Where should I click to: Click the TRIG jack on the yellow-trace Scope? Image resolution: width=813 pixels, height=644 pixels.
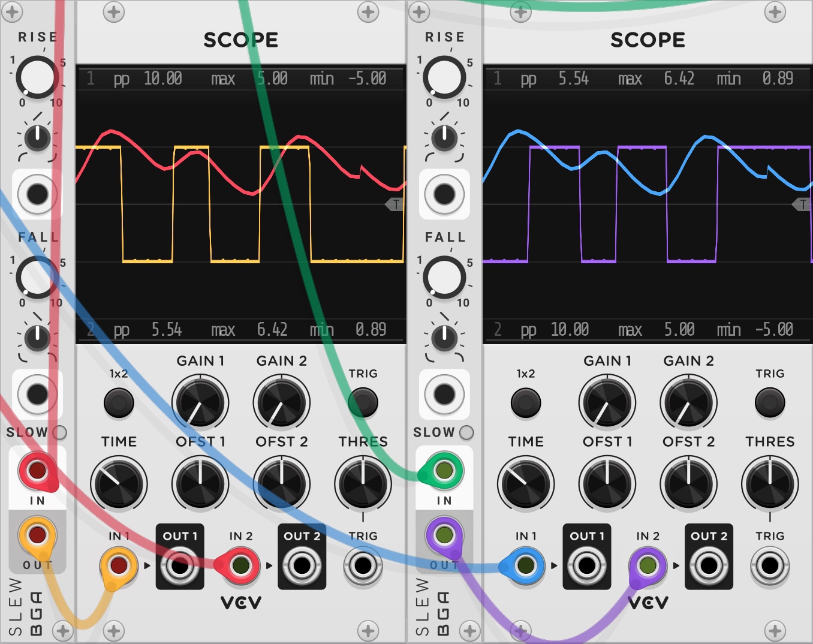click(x=363, y=565)
